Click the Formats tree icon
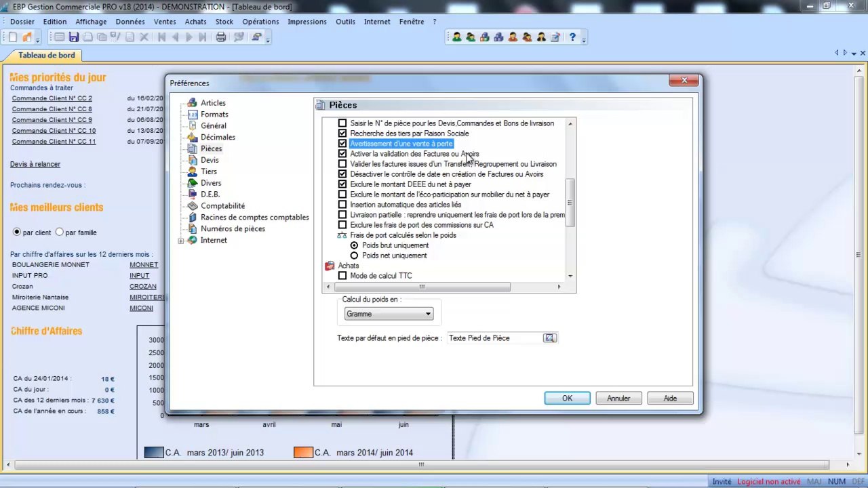 pos(193,115)
